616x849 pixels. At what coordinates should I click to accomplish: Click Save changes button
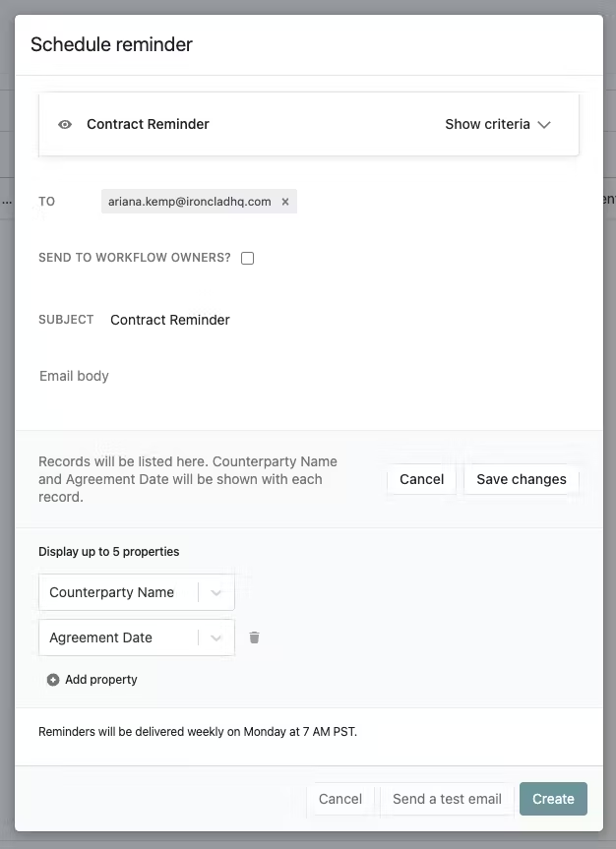(x=522, y=479)
